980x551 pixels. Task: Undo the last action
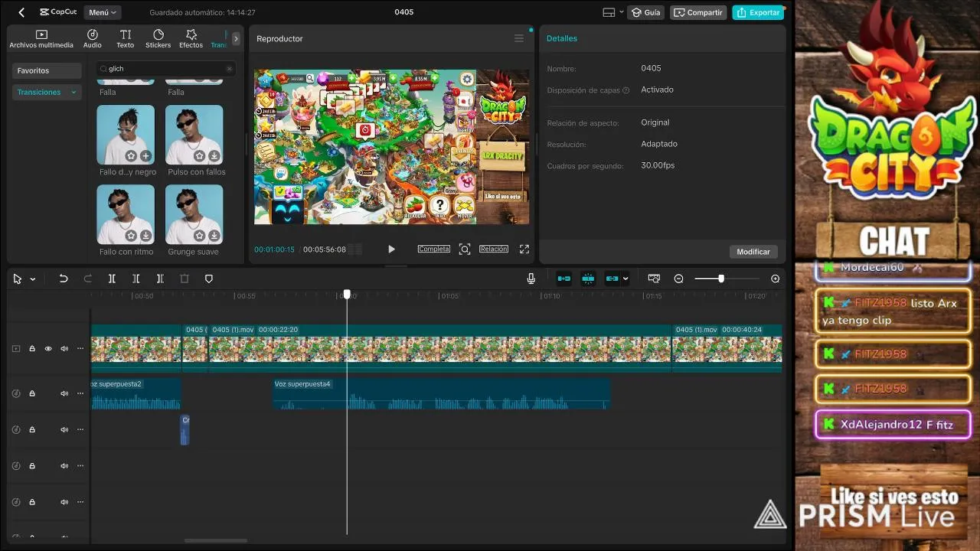click(x=64, y=279)
